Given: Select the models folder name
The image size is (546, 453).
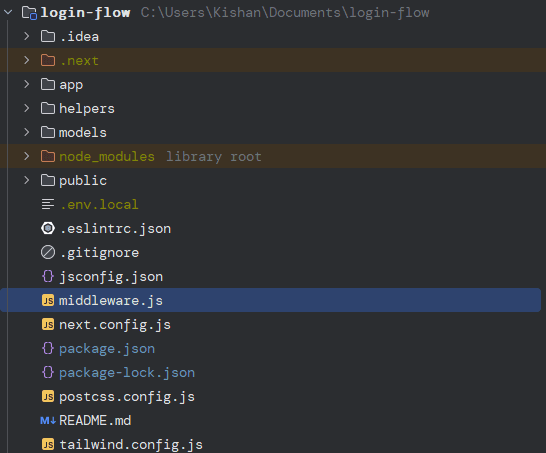Looking at the screenshot, I should [x=83, y=133].
